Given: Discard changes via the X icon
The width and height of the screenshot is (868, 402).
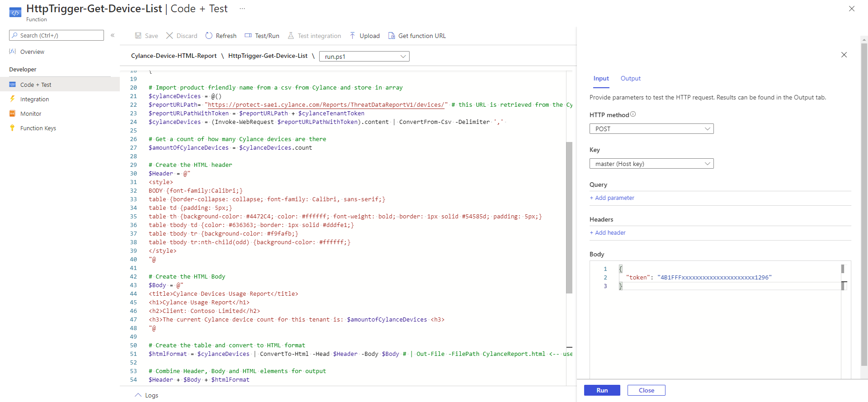Looking at the screenshot, I should pos(170,36).
